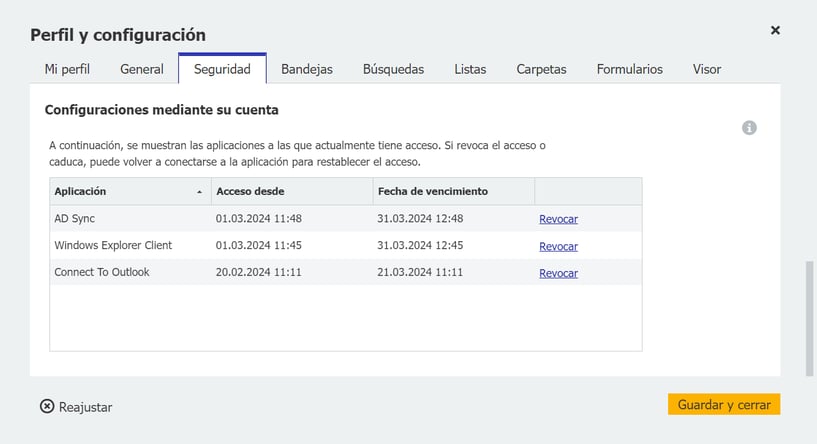817x444 pixels.
Task: Click Guardar y cerrar button
Action: pos(724,404)
